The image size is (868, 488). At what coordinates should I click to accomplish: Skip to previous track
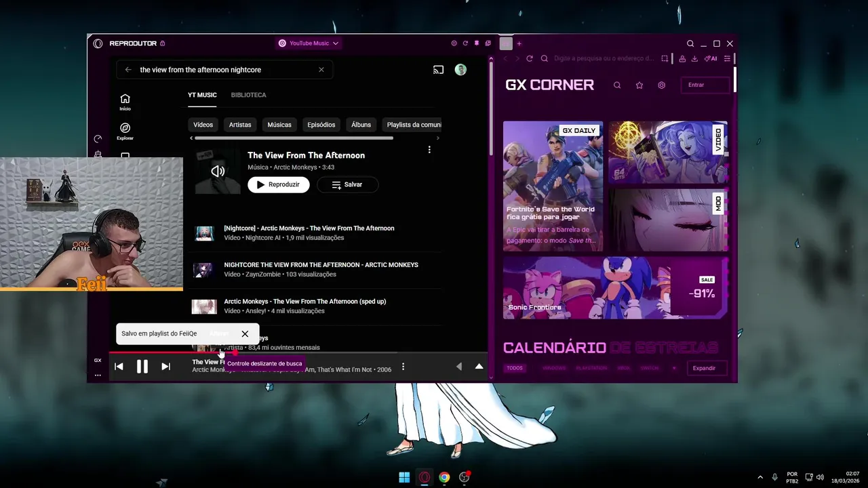pos(119,367)
